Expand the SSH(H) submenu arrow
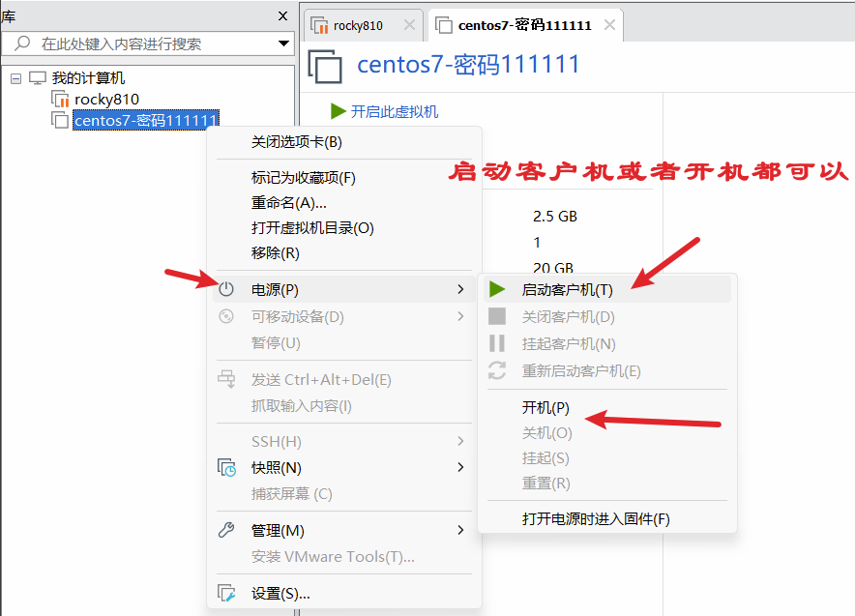 (x=460, y=441)
